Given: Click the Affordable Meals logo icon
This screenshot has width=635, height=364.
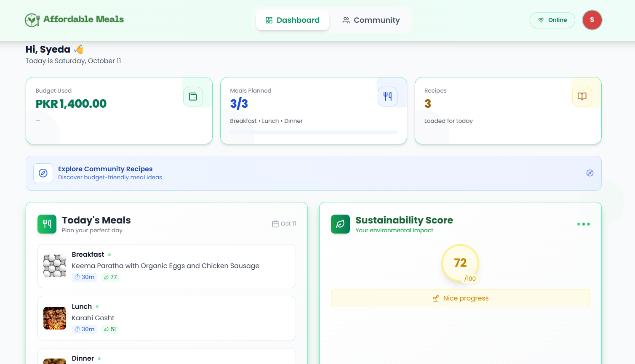Looking at the screenshot, I should pos(32,20).
